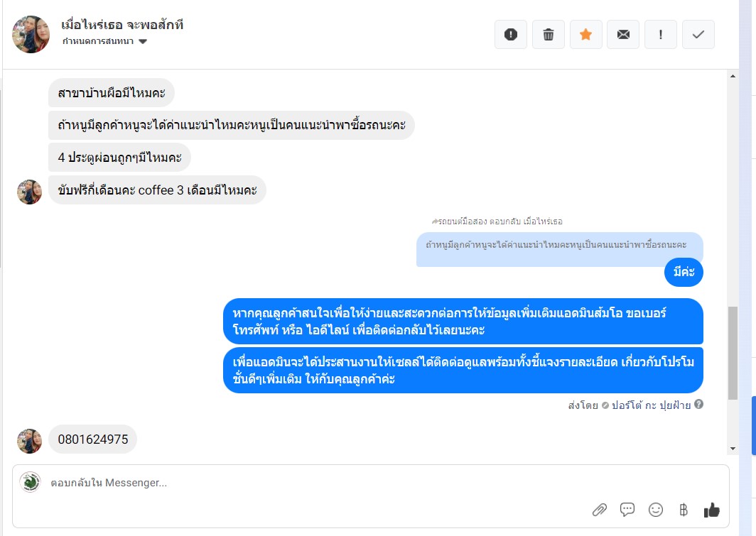Flag conversation with the exclamation mark button
The height and width of the screenshot is (536, 756).
click(x=661, y=35)
